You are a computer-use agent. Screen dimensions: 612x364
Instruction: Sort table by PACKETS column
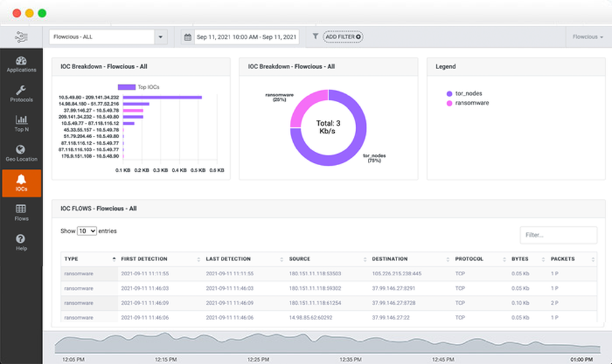(572, 259)
